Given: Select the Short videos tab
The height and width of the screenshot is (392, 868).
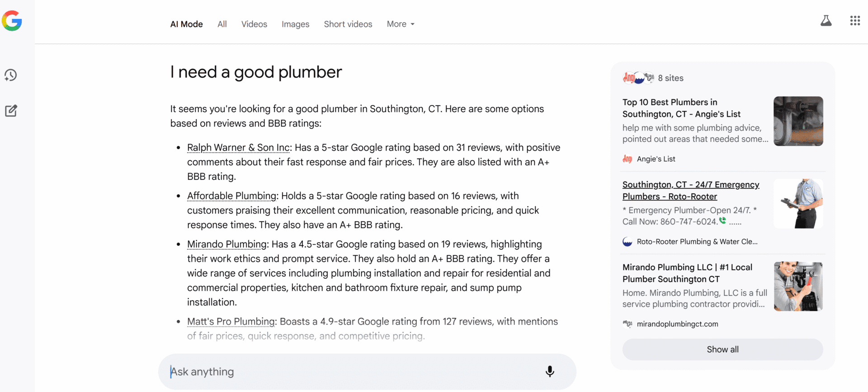Looking at the screenshot, I should click(x=348, y=24).
